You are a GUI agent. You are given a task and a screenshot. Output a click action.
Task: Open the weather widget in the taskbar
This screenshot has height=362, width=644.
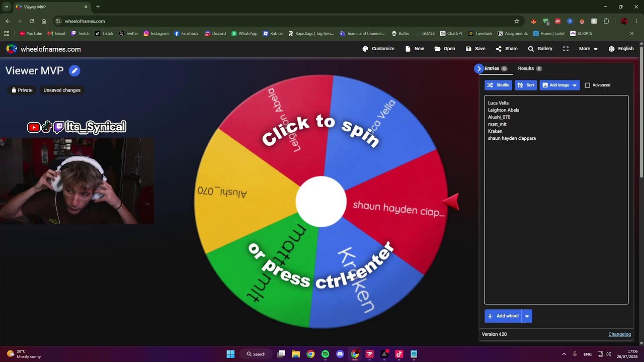24,354
